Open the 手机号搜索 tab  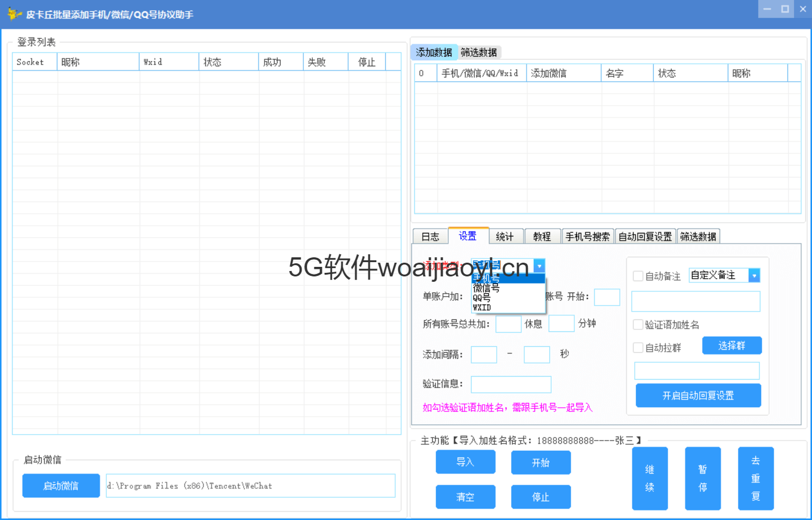(x=588, y=236)
